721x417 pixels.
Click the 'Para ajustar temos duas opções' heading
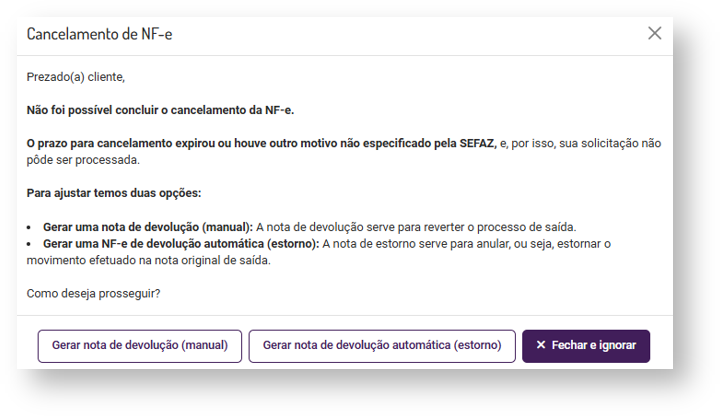(114, 193)
